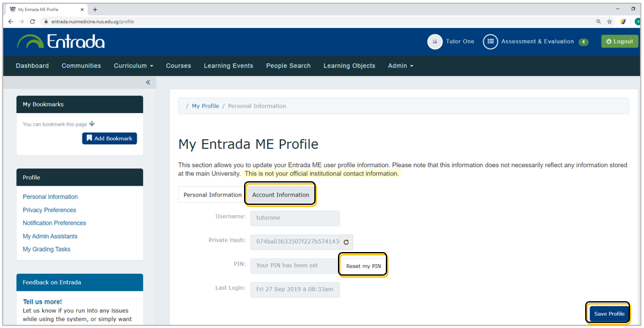Viewport: 644px width, 328px height.
Task: Open a new browser tab with the plus icon
Action: [95, 10]
